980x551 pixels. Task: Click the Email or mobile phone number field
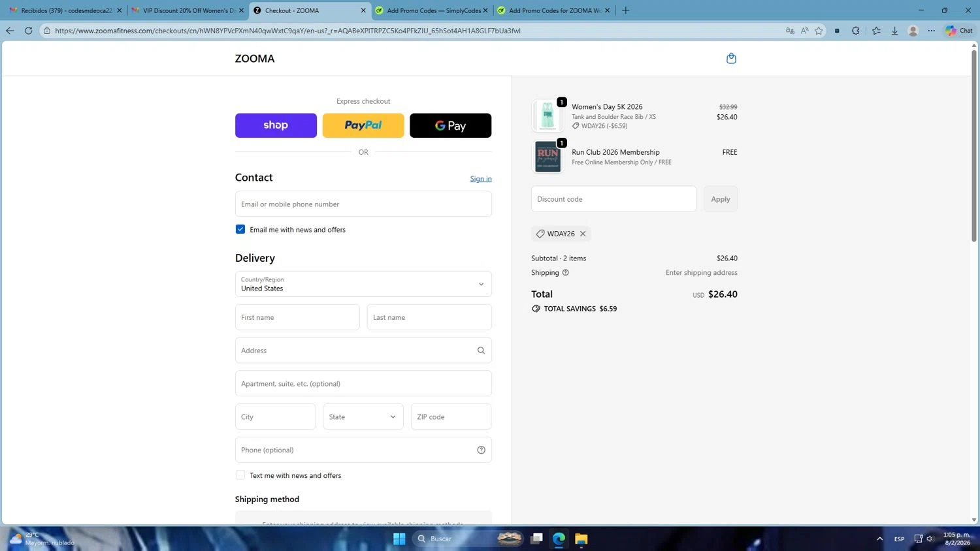[363, 204]
